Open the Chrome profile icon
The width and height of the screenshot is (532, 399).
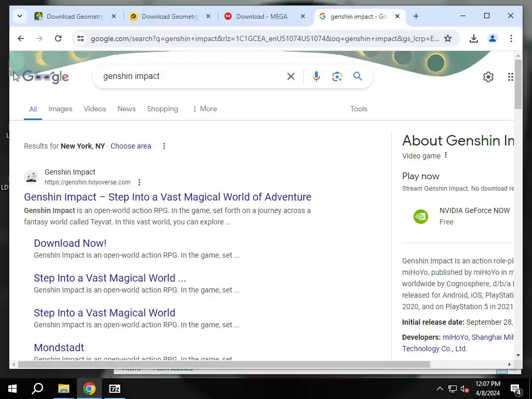click(x=493, y=38)
